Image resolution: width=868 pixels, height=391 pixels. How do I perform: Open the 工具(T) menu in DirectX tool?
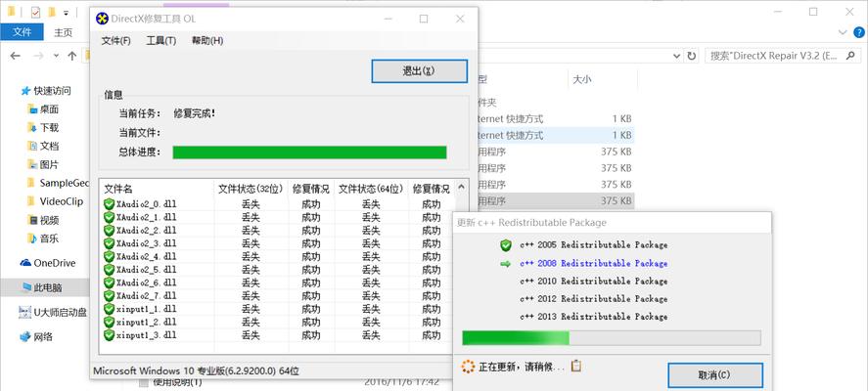coord(161,40)
